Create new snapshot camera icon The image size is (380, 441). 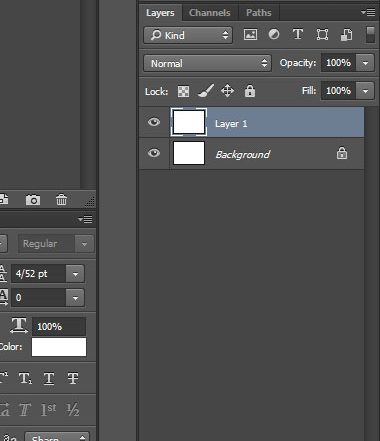[33, 200]
